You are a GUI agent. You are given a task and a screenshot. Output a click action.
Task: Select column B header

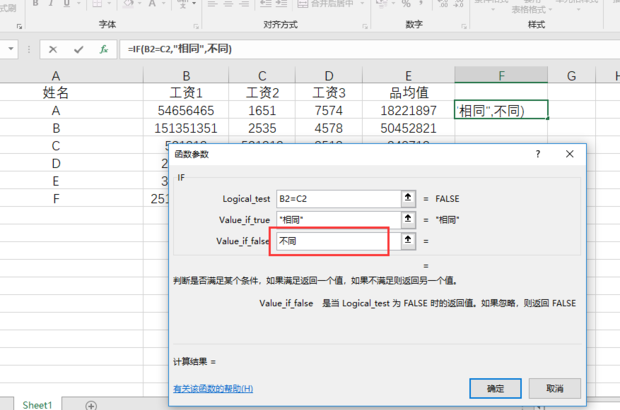(186, 75)
